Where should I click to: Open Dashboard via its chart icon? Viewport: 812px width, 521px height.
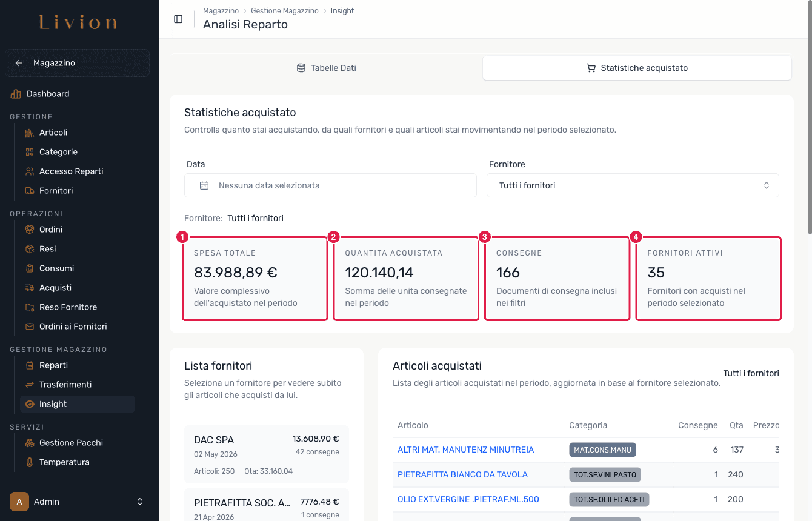(x=16, y=94)
